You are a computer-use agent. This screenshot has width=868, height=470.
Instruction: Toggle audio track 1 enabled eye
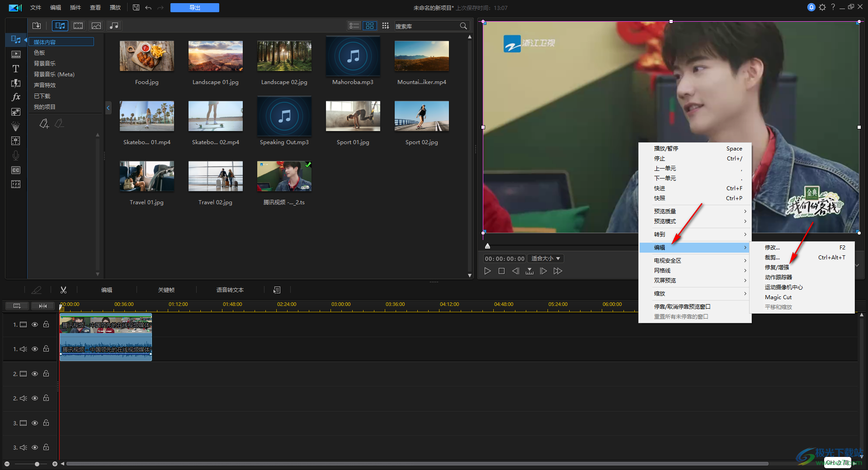(x=35, y=349)
